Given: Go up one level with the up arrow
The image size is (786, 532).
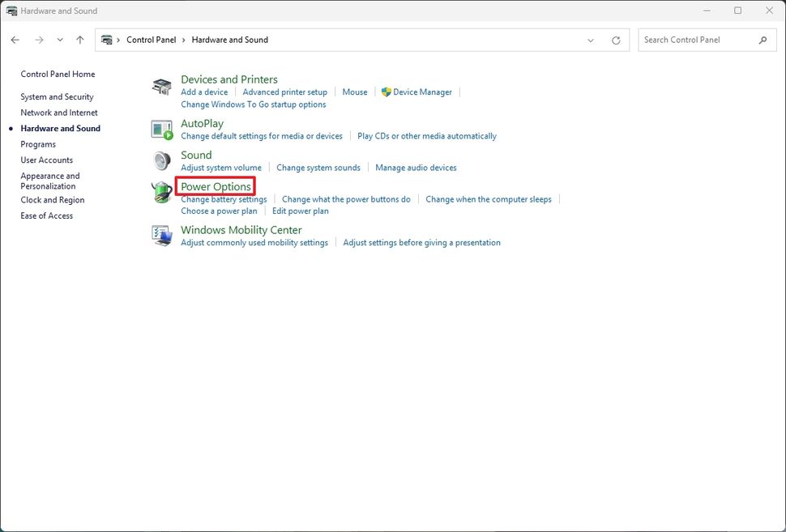Looking at the screenshot, I should (x=79, y=39).
